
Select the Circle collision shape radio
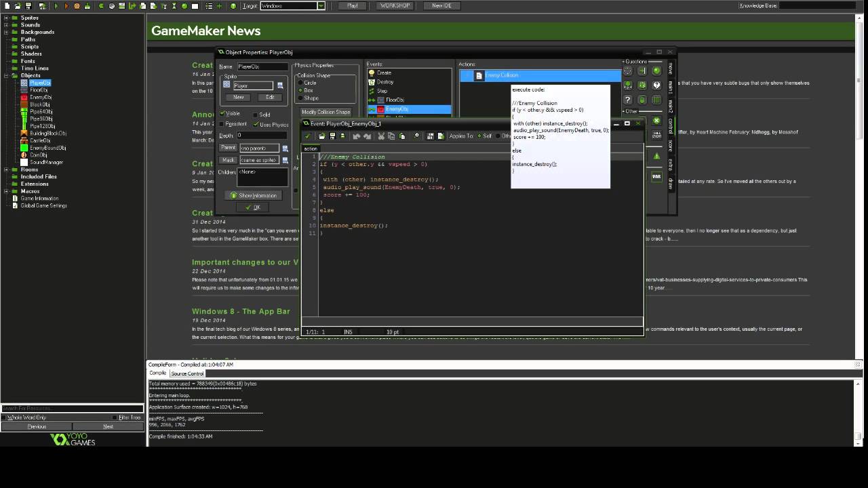300,83
